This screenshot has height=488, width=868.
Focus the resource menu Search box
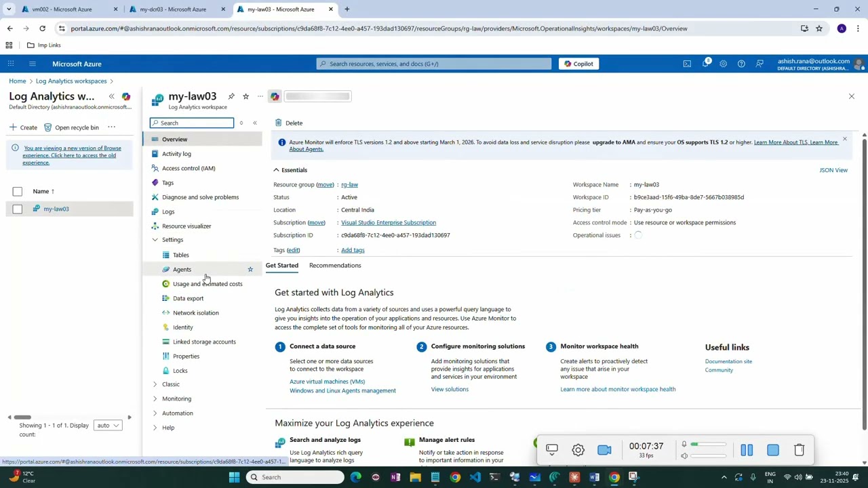(192, 123)
